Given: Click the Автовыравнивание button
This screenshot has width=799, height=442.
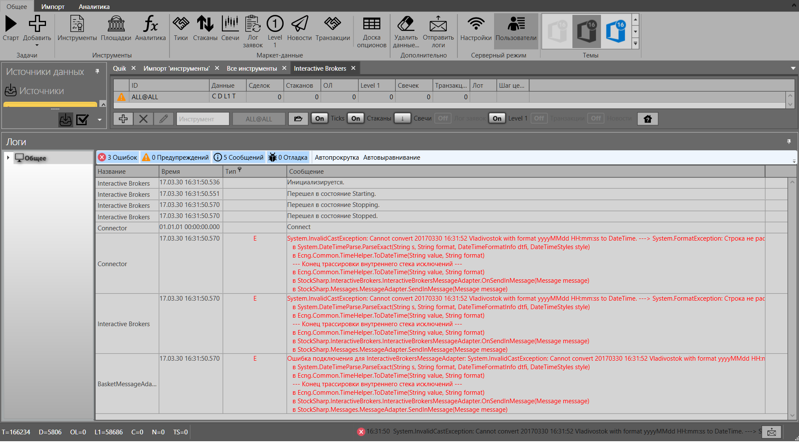Looking at the screenshot, I should tap(391, 157).
